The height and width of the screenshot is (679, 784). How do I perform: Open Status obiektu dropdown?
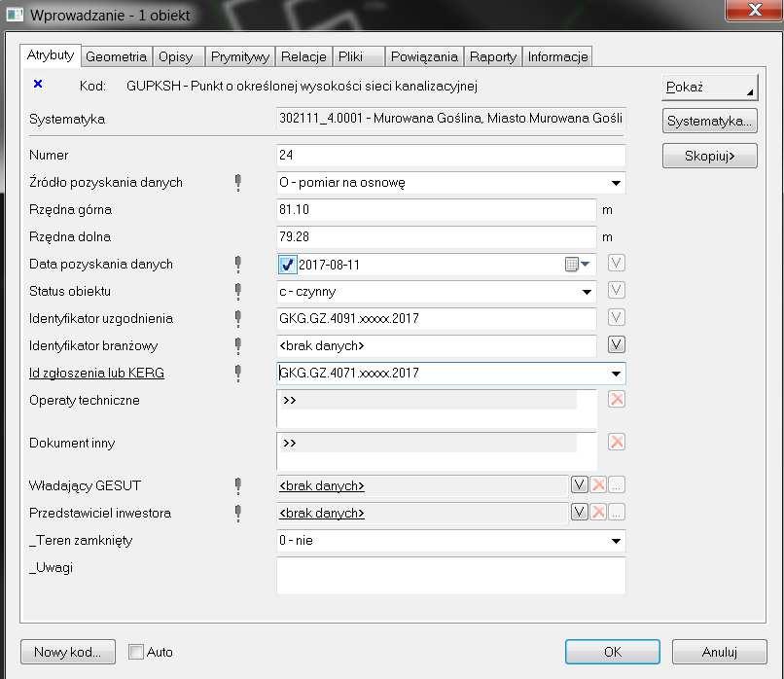click(x=587, y=292)
